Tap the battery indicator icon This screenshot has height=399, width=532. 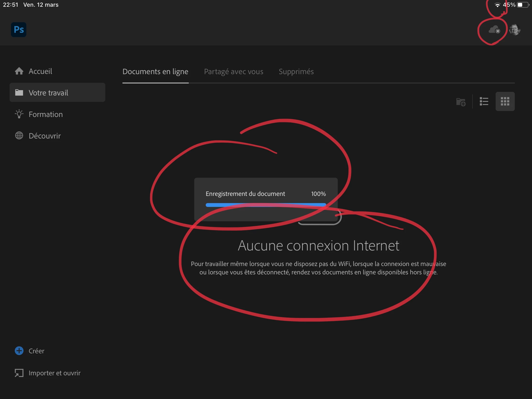[x=523, y=5]
